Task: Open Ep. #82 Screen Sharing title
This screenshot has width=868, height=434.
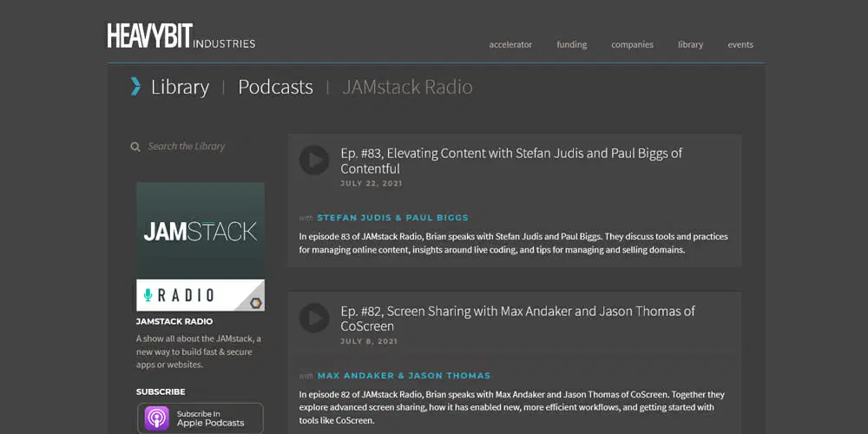Action: coord(517,319)
